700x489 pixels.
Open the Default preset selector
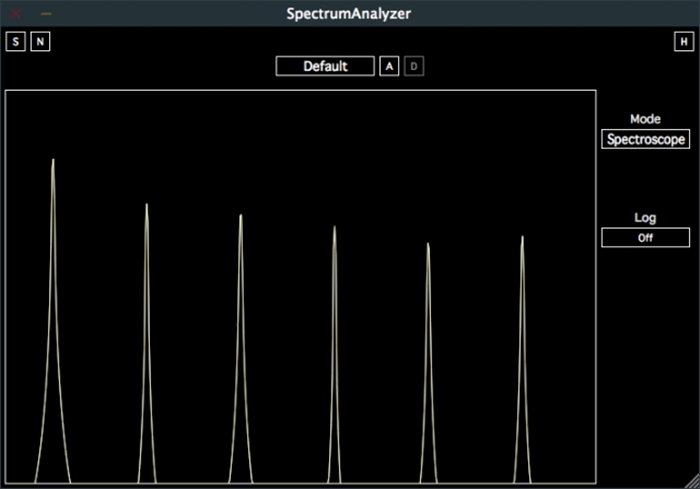click(325, 66)
